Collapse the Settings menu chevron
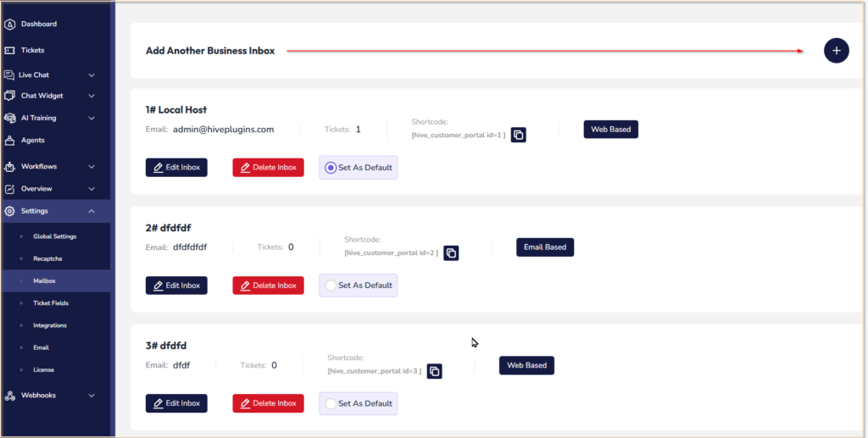The width and height of the screenshot is (868, 438). pyautogui.click(x=92, y=211)
